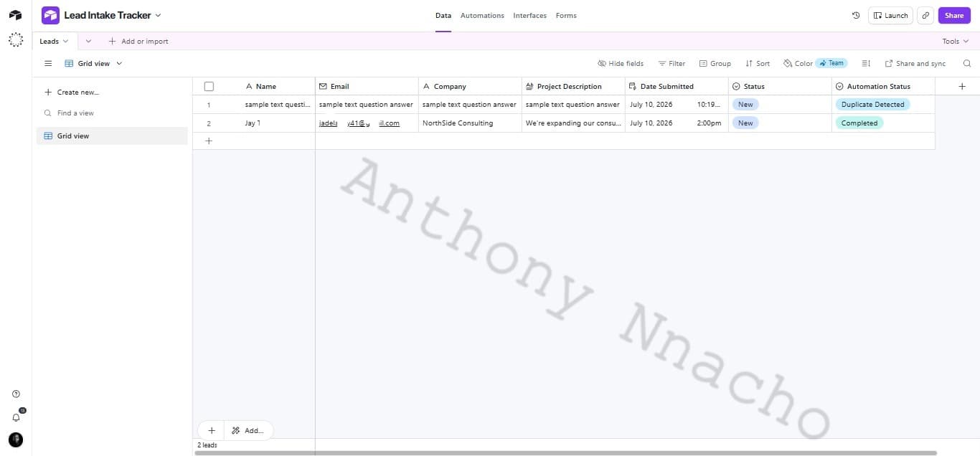This screenshot has height=456, width=980.
Task: Open notifications bell icon
Action: click(16, 417)
